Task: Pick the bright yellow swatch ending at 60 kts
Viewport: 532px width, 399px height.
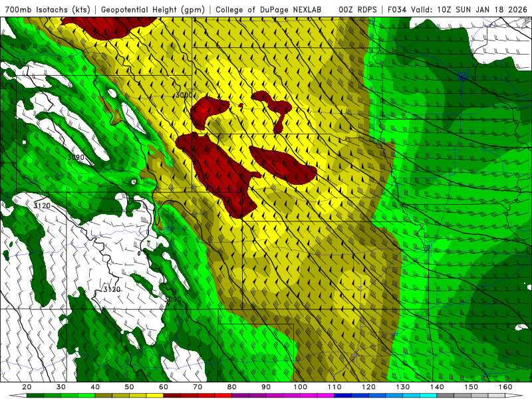Action: point(155,396)
